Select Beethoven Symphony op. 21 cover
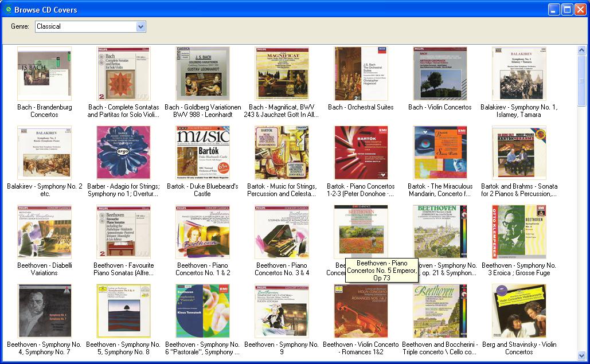 coord(440,232)
